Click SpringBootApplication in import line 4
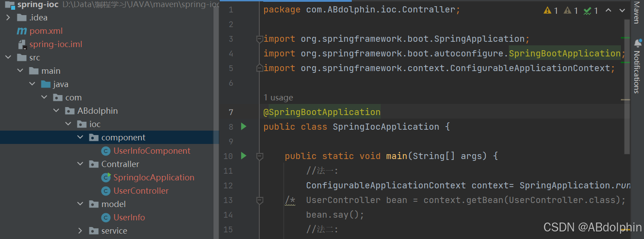The width and height of the screenshot is (644, 239). 565,53
